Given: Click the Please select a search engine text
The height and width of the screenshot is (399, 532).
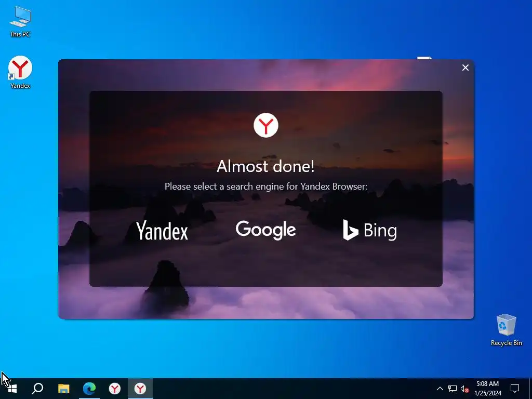Looking at the screenshot, I should point(265,187).
